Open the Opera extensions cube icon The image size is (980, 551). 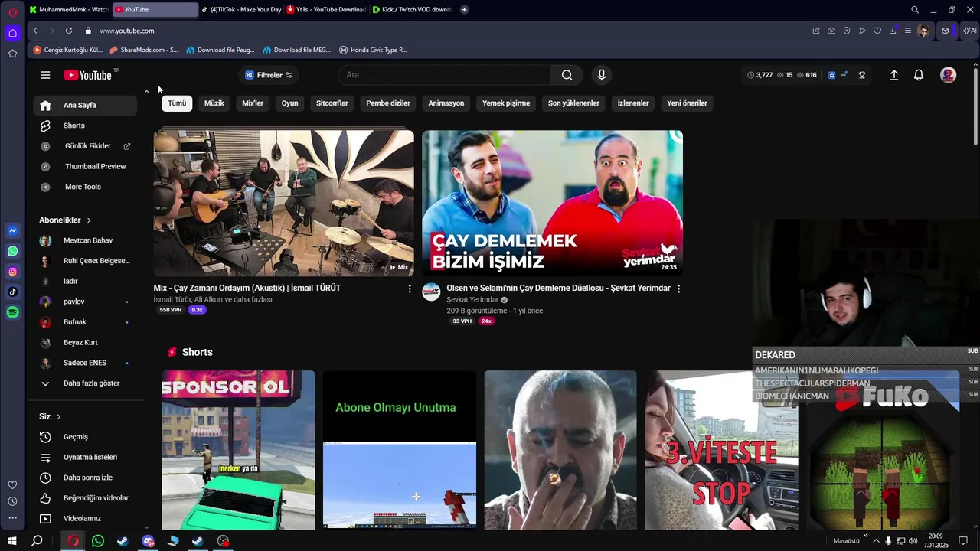click(946, 31)
